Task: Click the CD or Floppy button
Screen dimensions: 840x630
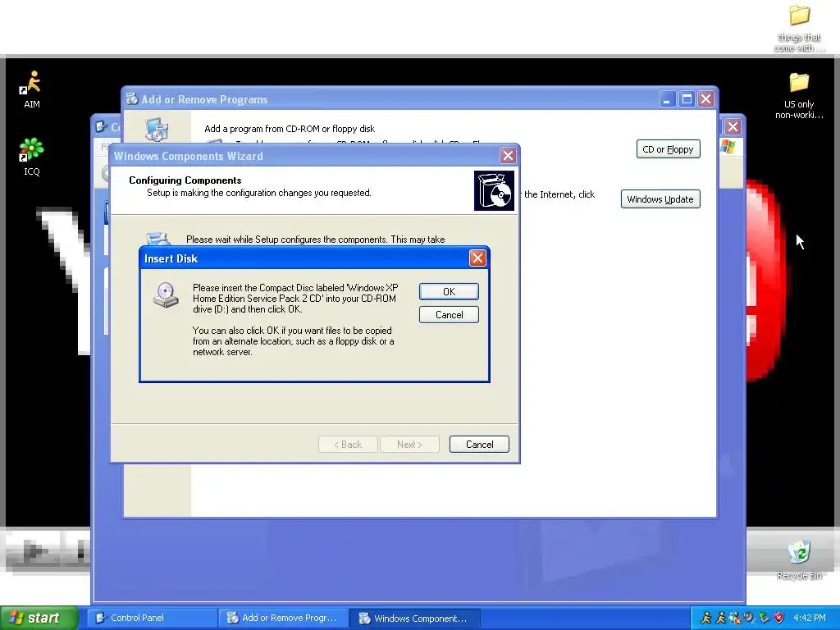Action: (x=668, y=149)
